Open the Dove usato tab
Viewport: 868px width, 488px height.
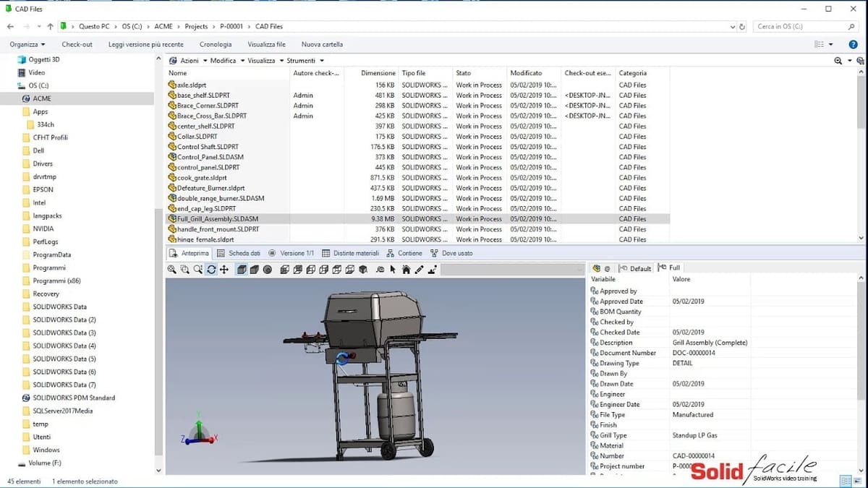tap(451, 253)
